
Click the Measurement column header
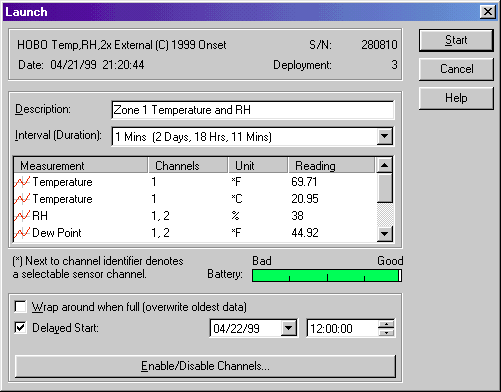[81, 166]
